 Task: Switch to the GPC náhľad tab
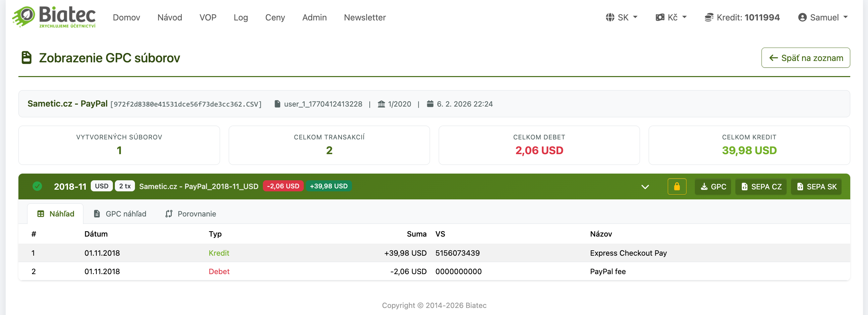click(x=120, y=214)
